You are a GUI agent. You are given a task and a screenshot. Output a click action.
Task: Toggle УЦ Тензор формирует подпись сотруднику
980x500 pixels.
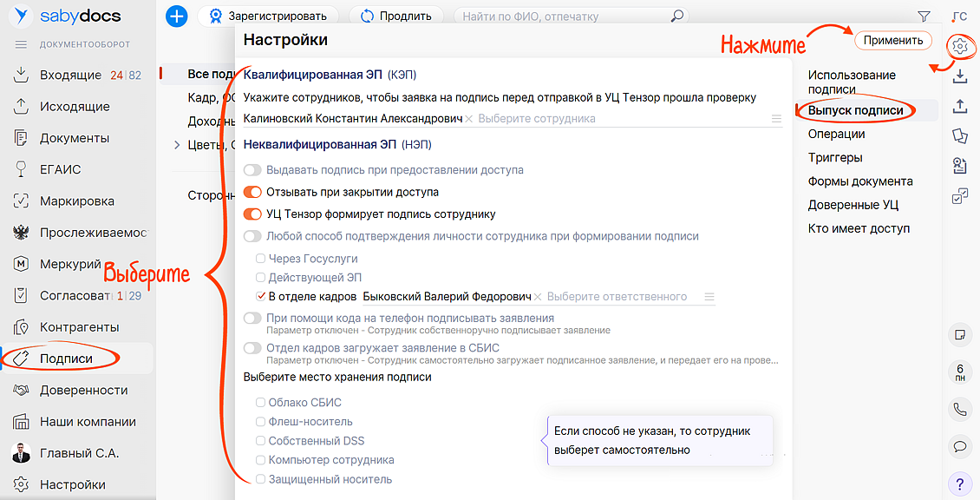tap(252, 214)
